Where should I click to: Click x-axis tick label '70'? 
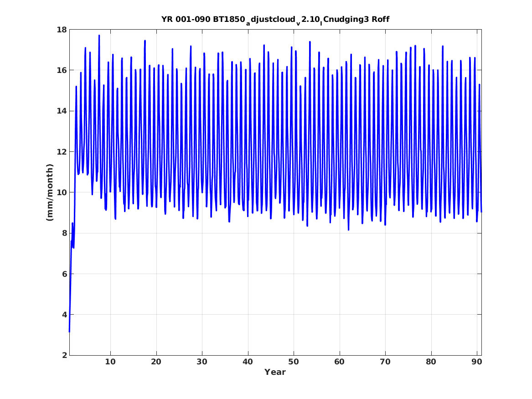[385, 362]
